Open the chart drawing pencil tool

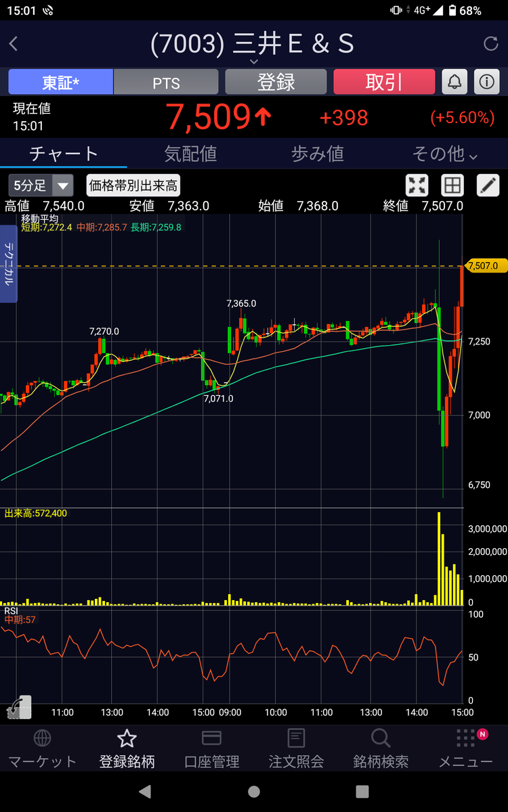488,185
